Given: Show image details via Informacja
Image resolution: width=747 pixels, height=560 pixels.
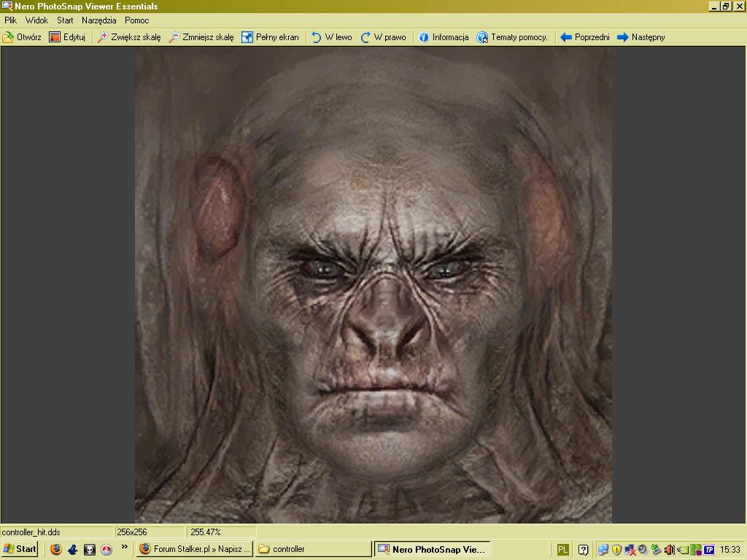Looking at the screenshot, I should coord(444,37).
